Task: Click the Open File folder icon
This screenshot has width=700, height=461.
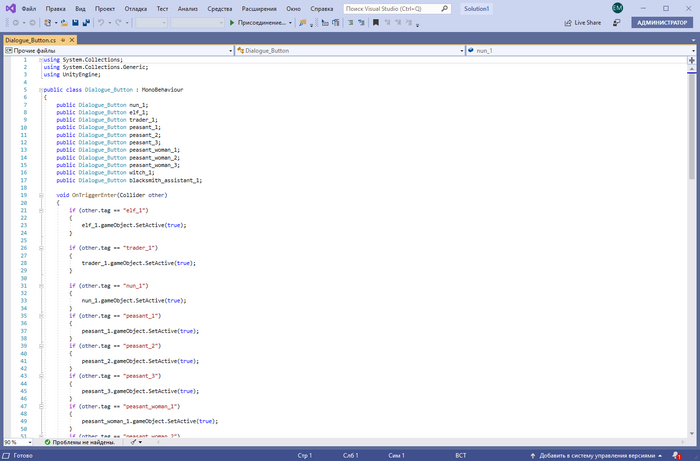Action: [63, 22]
